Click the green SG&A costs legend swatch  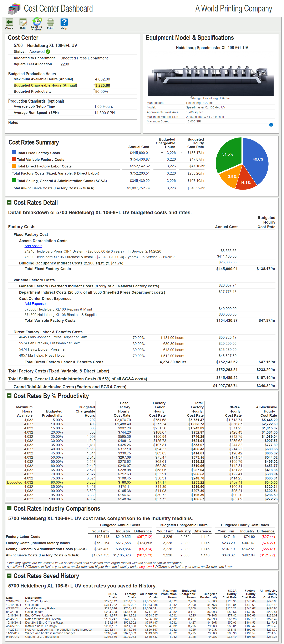pyautogui.click(x=14, y=180)
